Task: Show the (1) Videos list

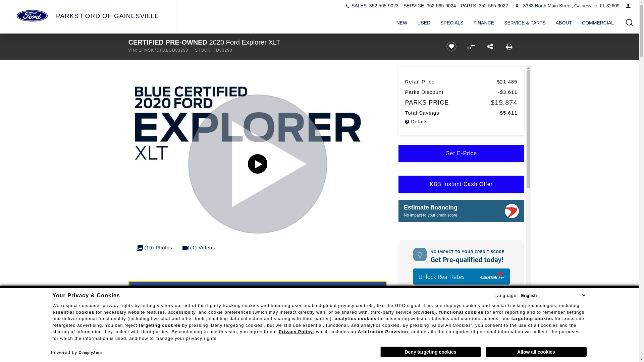Action: [x=199, y=248]
